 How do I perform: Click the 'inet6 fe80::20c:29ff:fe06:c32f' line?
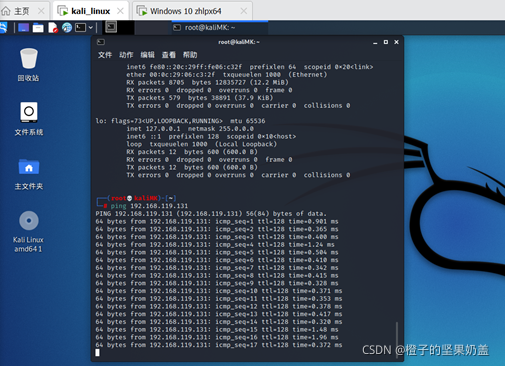click(250, 67)
